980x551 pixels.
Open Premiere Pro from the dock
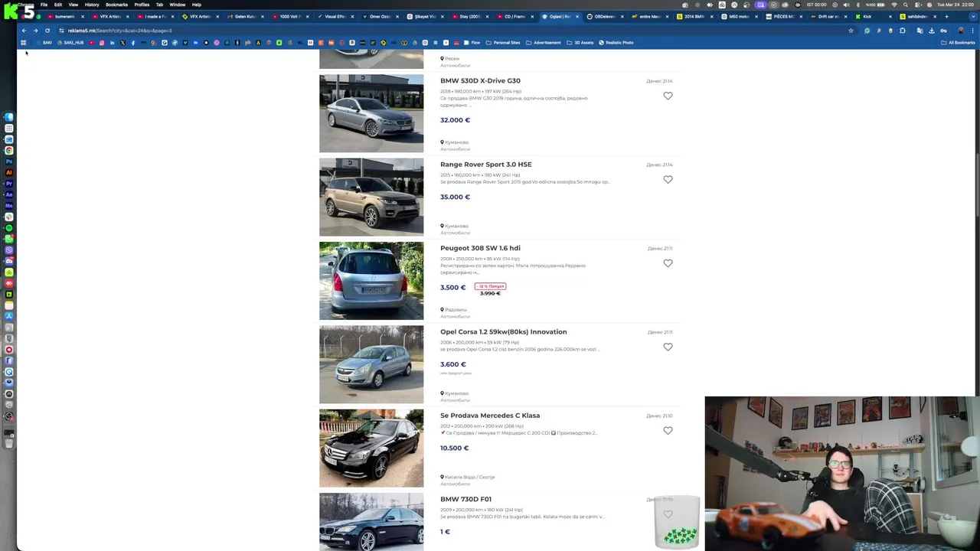point(9,184)
